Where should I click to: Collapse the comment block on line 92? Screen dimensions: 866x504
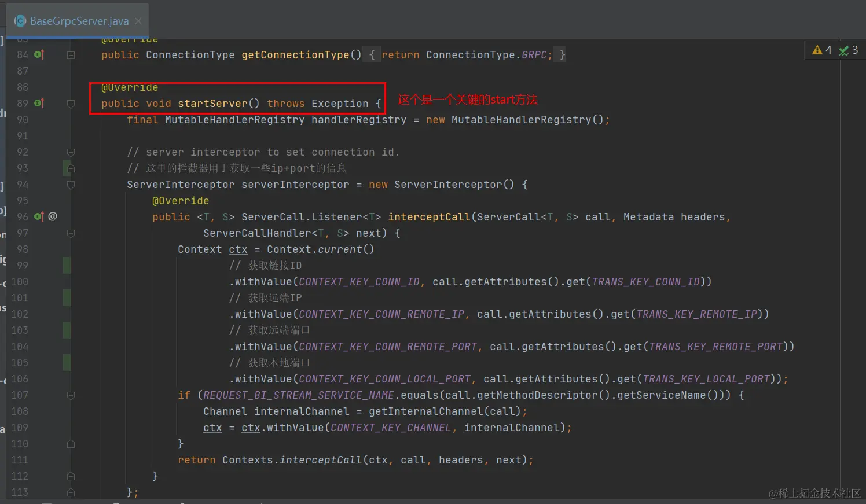[71, 152]
